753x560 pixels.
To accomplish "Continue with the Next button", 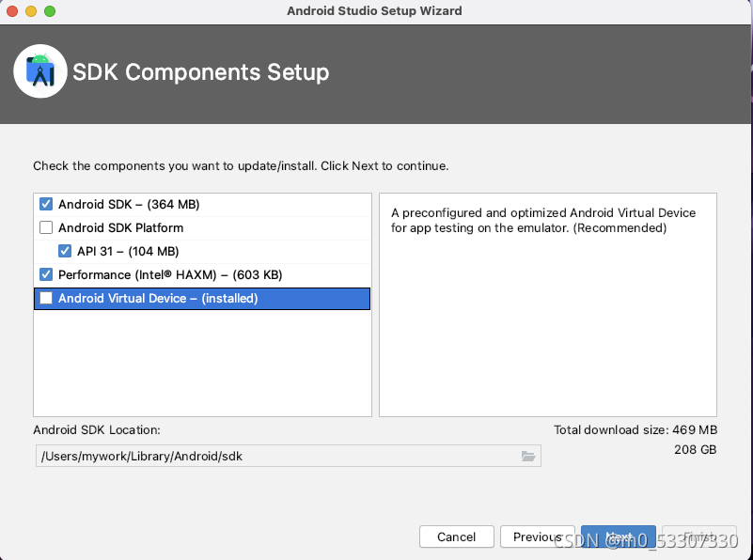I will [x=618, y=537].
